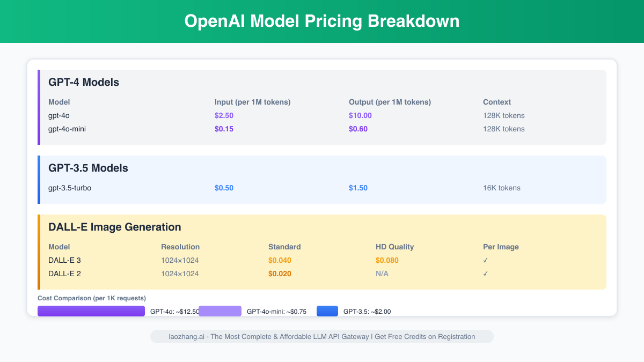Viewport: 644px width, 362px height.
Task: Click the DALL-E 2 per-image checkmark
Action: click(485, 274)
